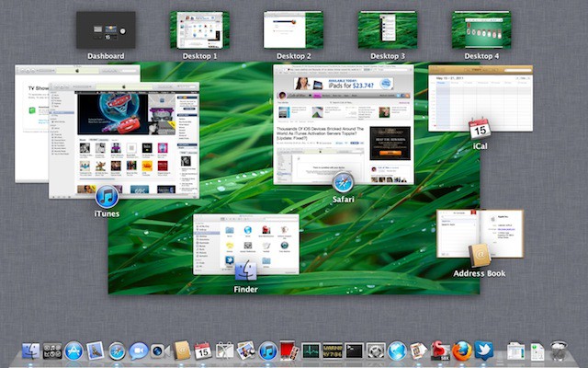Open iChat from the Dock
588x368 pixels.
139,351
